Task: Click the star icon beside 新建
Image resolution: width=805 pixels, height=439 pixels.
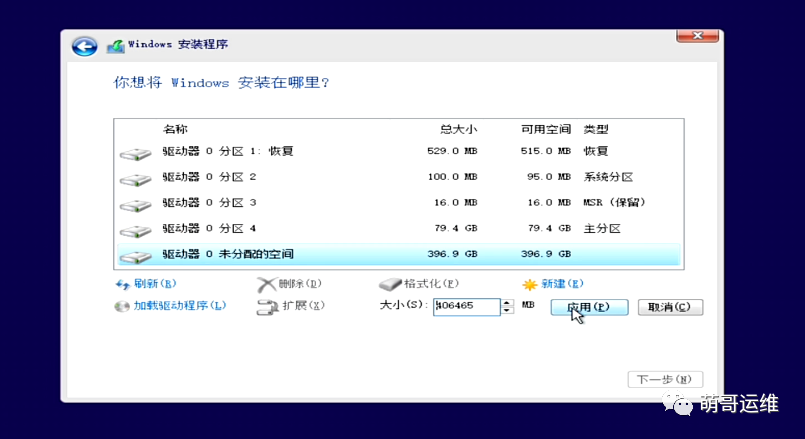Action: point(529,284)
